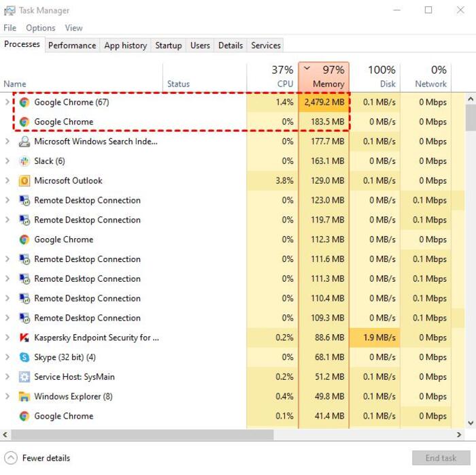Open the Users tab
The image size is (476, 475).
click(x=200, y=46)
